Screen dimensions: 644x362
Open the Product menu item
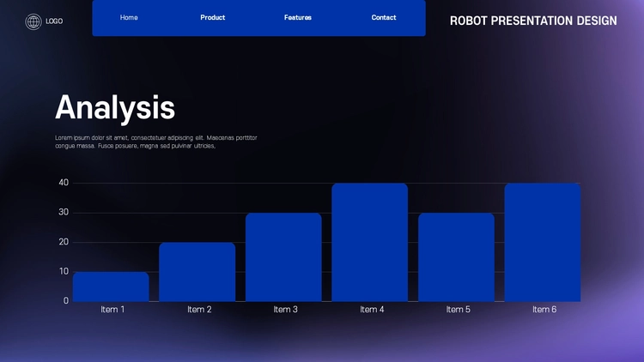[213, 18]
